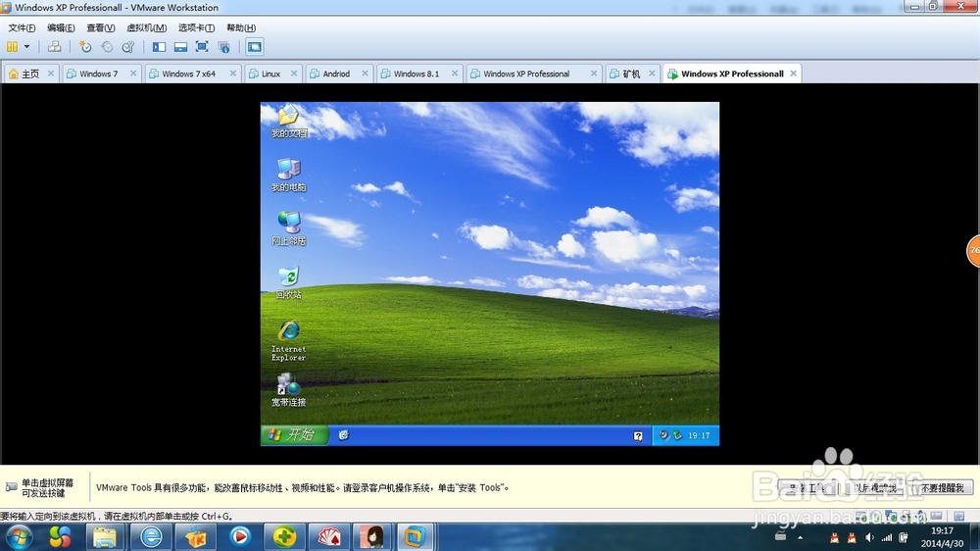Open the file explorer taskbar icon
Screen dimensions: 980x551
tap(105, 536)
